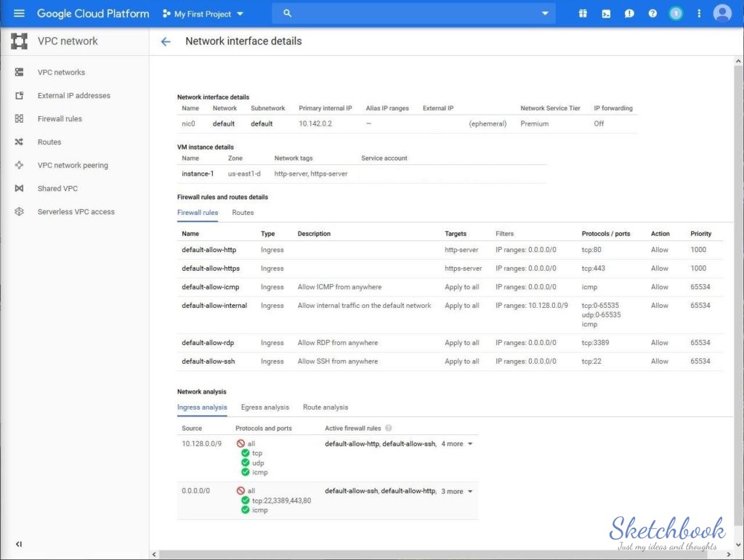Click into the top search field
The image size is (744, 560).
[415, 13]
